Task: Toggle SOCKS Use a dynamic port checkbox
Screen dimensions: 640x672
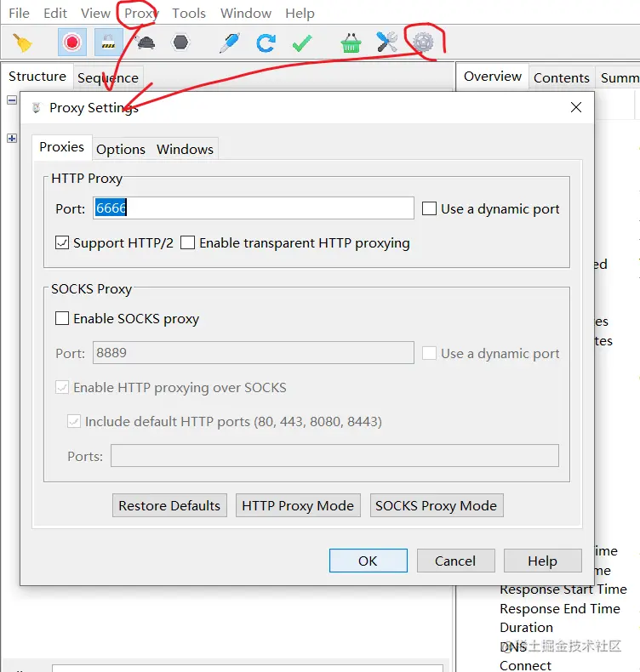Action: [429, 353]
